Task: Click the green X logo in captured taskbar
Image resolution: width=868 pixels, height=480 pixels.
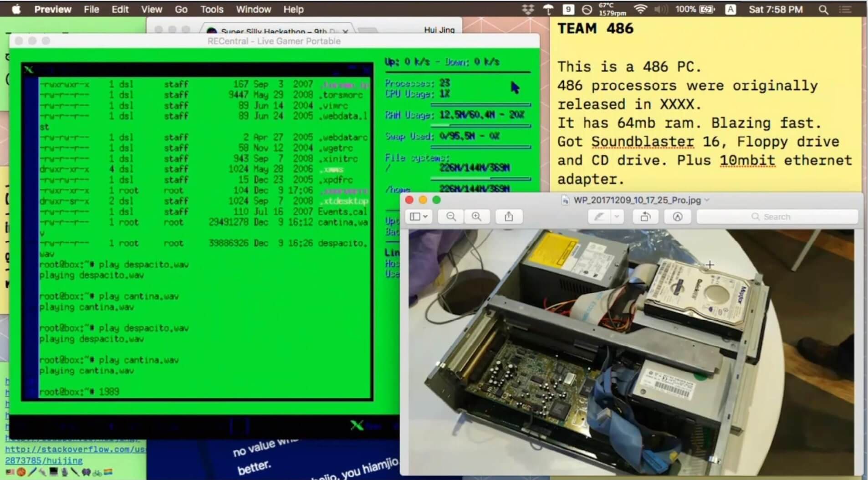Action: (357, 425)
